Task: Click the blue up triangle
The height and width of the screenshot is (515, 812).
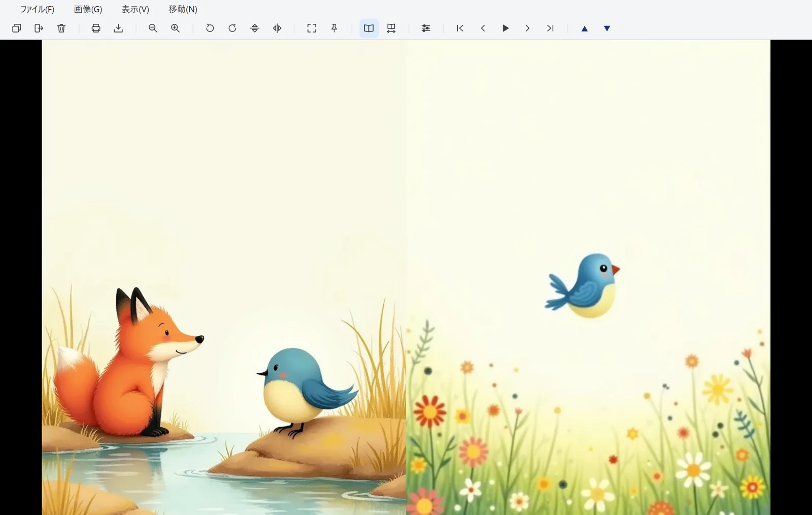Action: tap(585, 28)
